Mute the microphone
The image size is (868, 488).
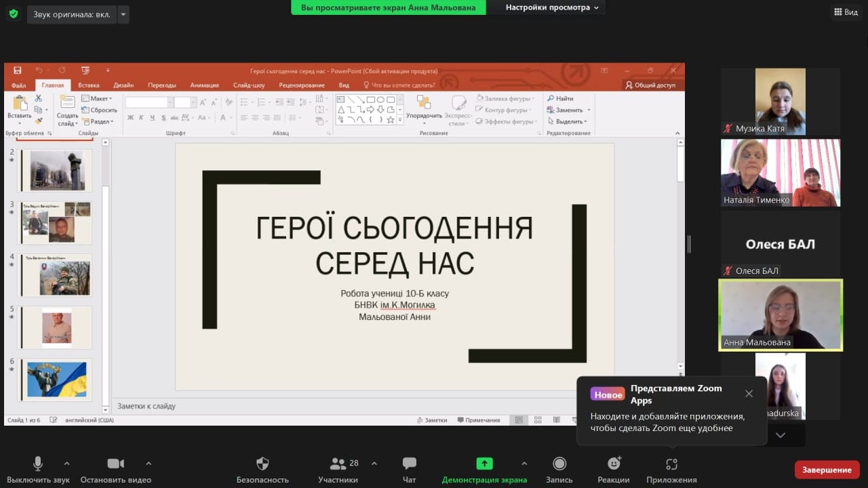coord(38,464)
